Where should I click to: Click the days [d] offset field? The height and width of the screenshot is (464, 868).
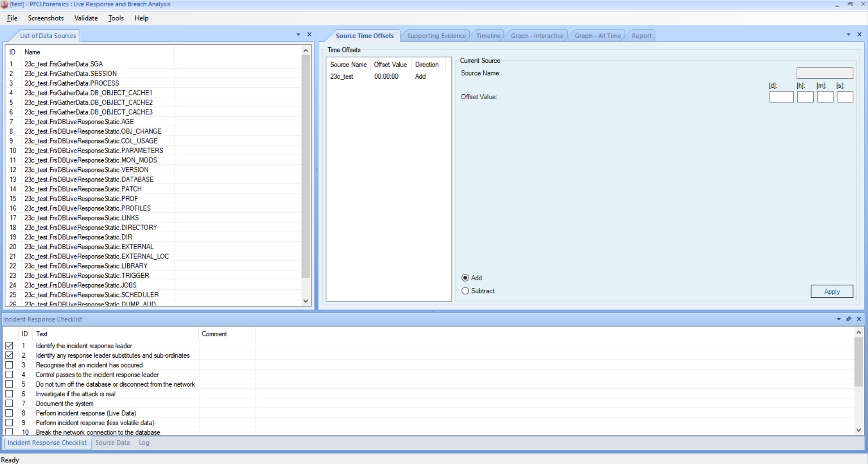pos(781,97)
